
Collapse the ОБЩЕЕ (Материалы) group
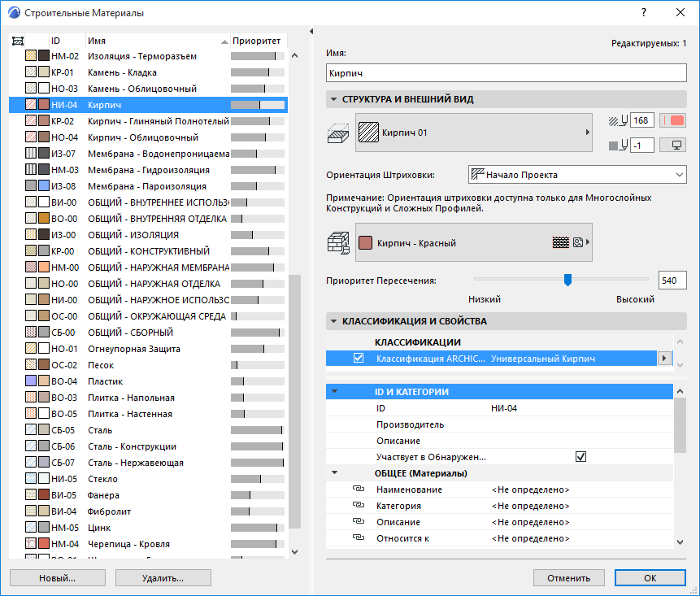(x=334, y=472)
